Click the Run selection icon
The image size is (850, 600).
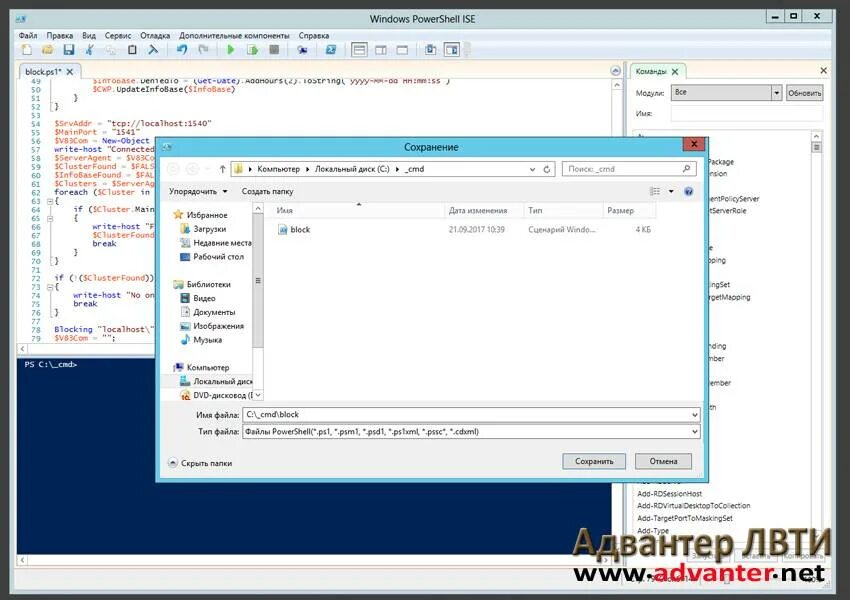[253, 50]
